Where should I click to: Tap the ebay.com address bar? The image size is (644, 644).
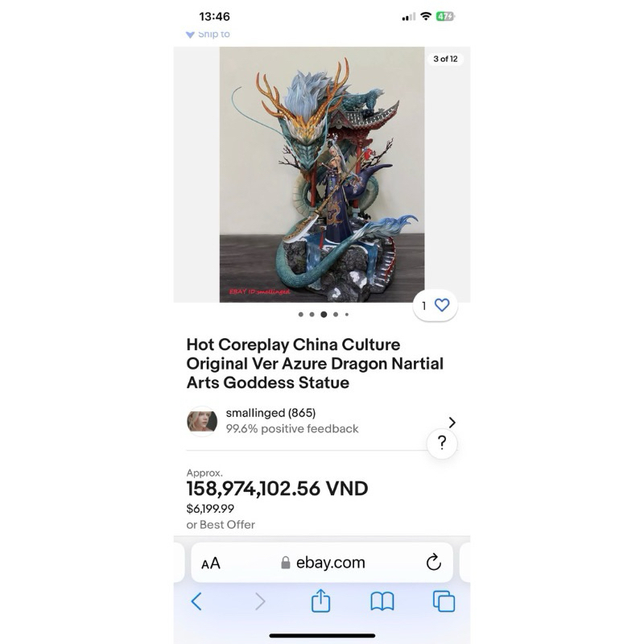[322, 563]
